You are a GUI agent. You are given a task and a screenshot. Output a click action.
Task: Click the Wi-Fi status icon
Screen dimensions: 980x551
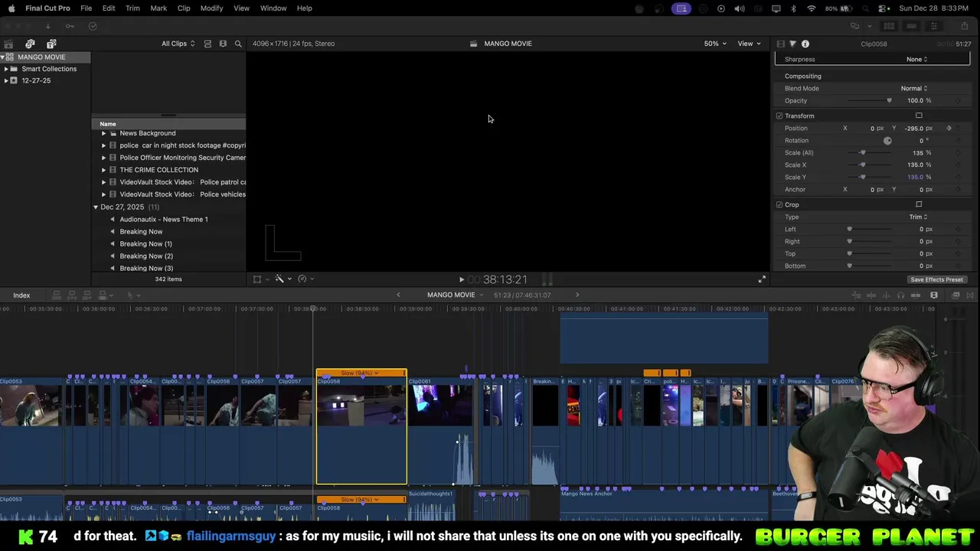(x=812, y=8)
